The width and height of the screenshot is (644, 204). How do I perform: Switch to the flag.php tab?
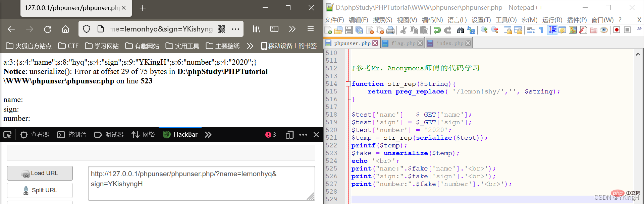[x=403, y=43]
